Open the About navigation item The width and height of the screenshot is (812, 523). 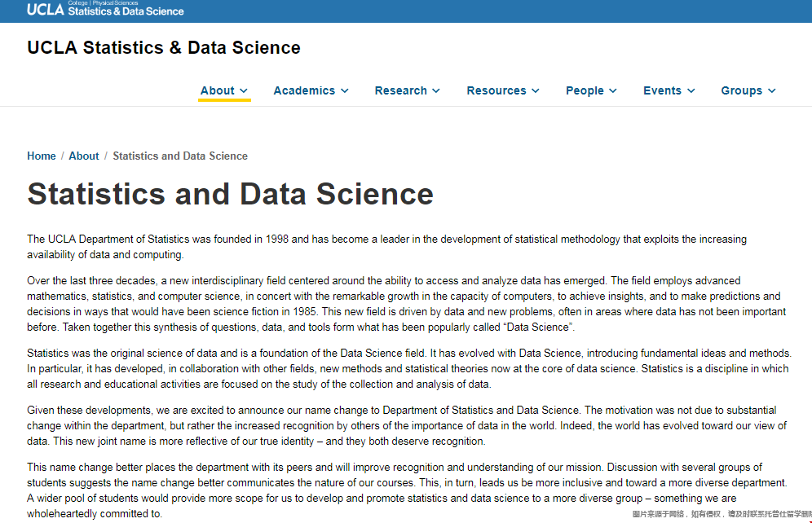pos(217,90)
